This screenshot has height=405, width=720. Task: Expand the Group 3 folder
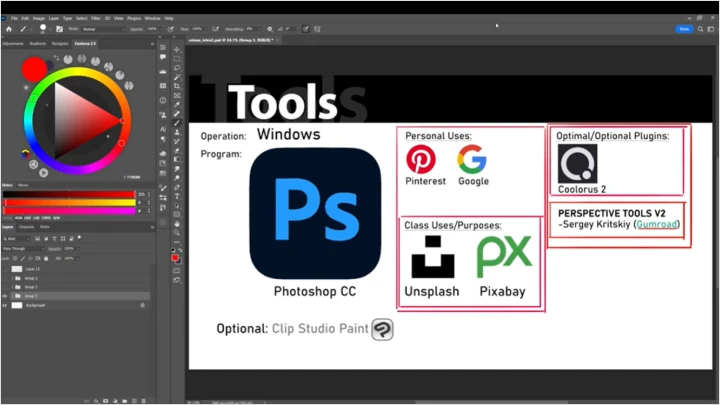point(12,287)
